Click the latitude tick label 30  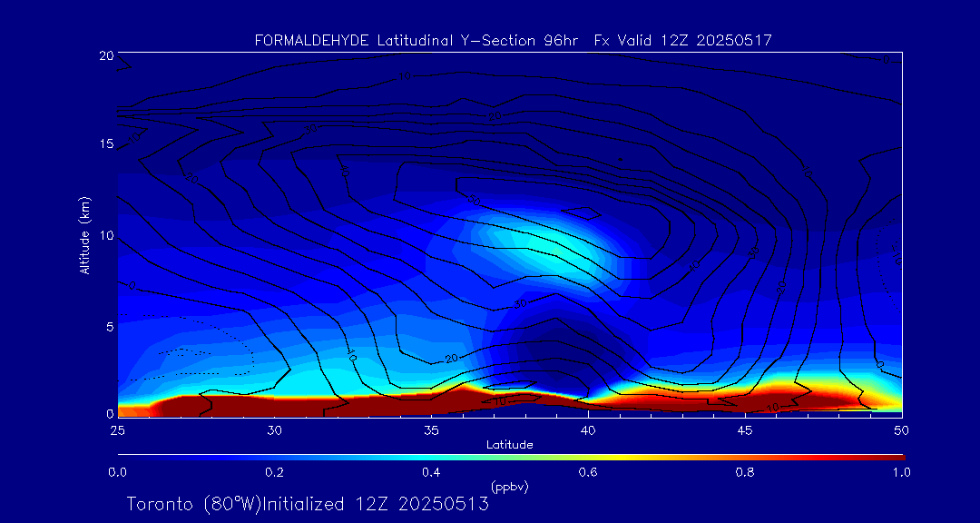274,430
